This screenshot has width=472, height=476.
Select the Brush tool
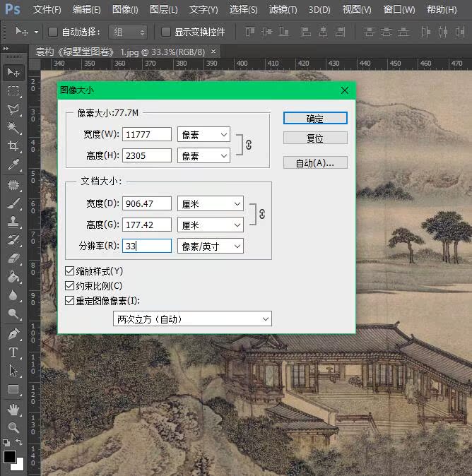[x=13, y=203]
